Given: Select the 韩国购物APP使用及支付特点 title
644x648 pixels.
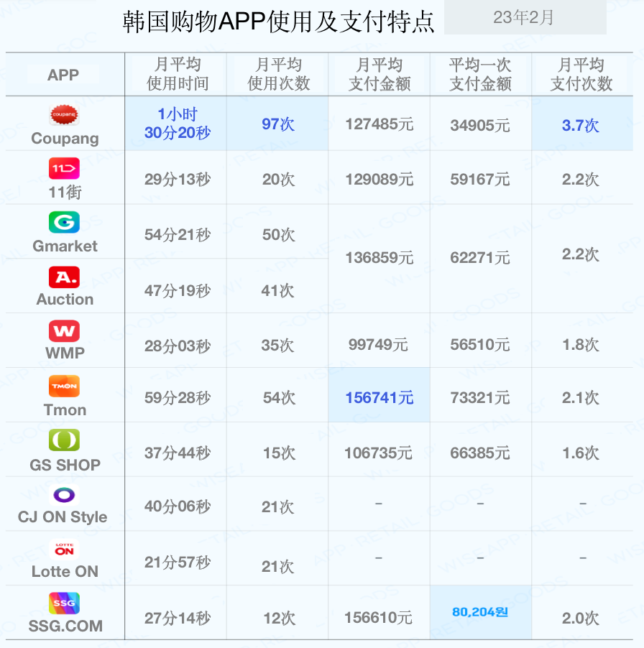Looking at the screenshot, I should point(277,22).
